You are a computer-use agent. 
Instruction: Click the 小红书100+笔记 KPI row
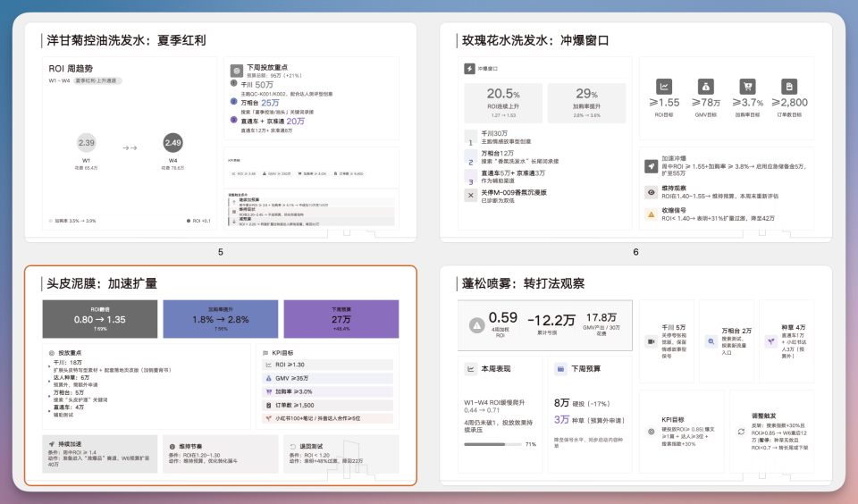[328, 418]
